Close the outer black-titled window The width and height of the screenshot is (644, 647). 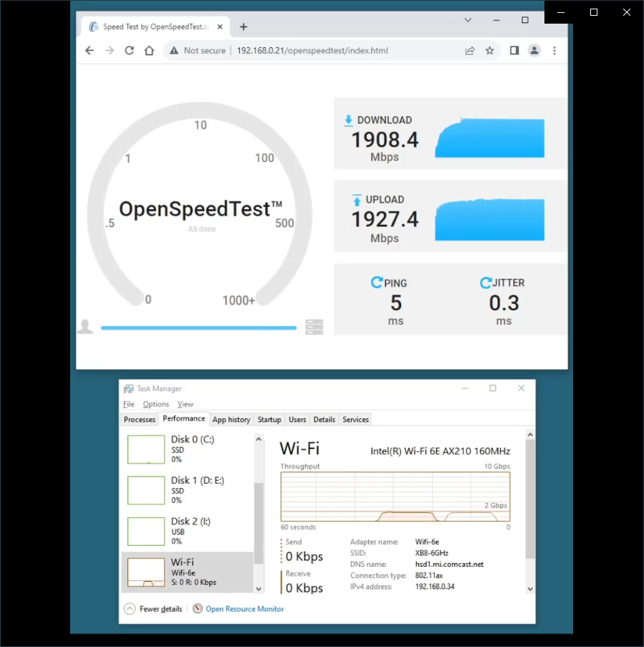[x=627, y=12]
